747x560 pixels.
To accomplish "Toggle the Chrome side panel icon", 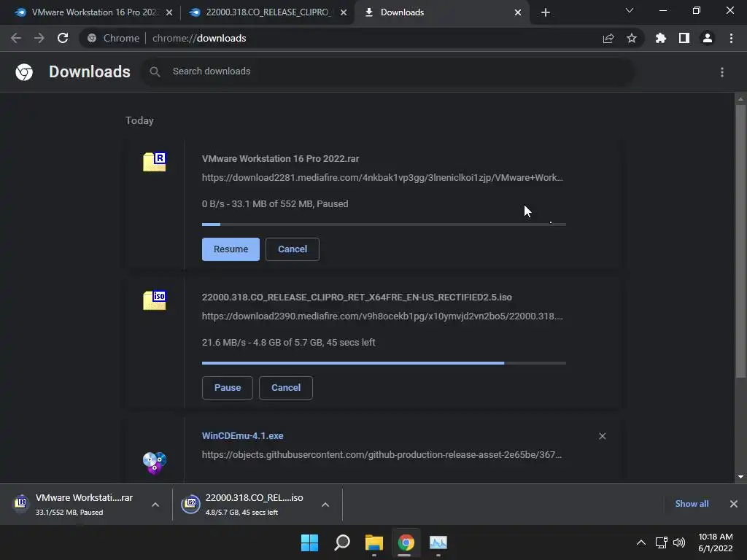I will [x=684, y=38].
